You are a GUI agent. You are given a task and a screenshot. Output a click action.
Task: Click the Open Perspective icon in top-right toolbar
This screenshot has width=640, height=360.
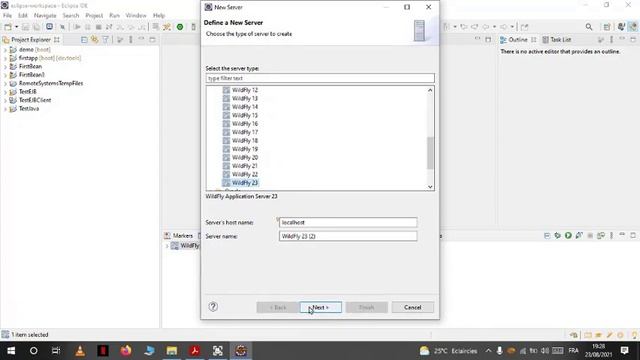607,27
